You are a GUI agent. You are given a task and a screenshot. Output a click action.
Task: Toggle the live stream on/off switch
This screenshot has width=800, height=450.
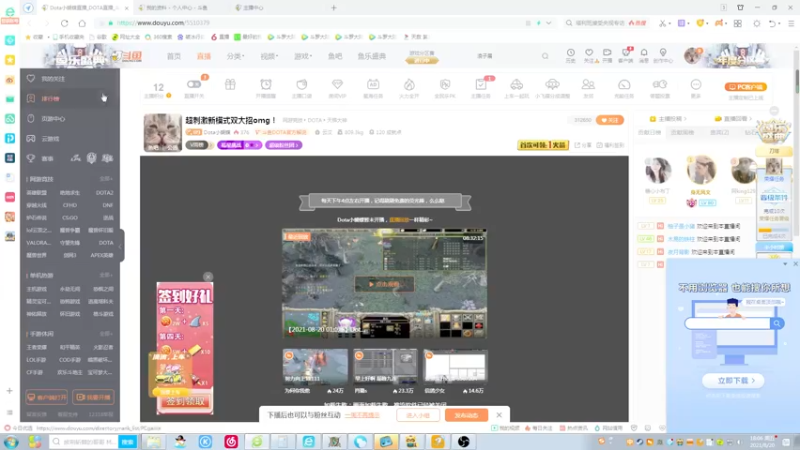point(194,84)
